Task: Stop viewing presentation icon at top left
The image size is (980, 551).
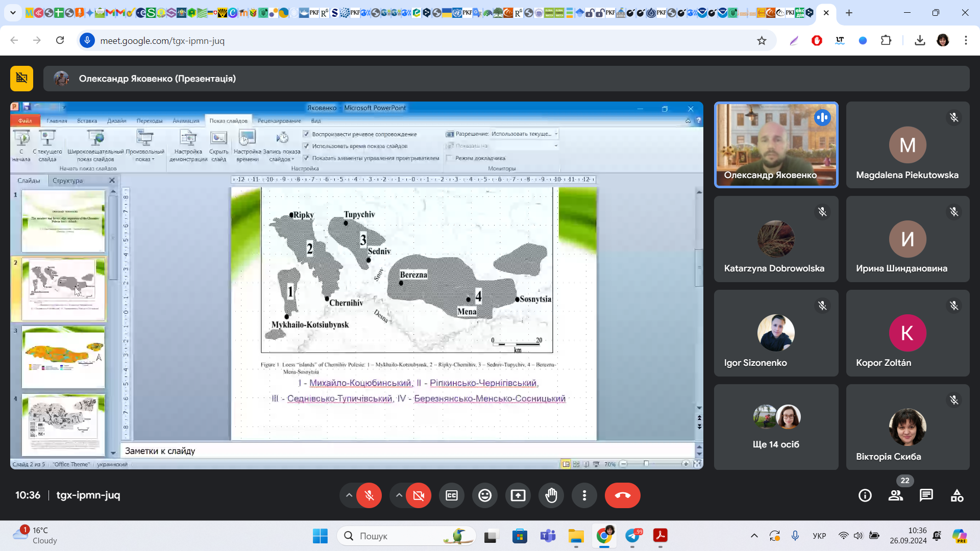Action: coord(21,78)
